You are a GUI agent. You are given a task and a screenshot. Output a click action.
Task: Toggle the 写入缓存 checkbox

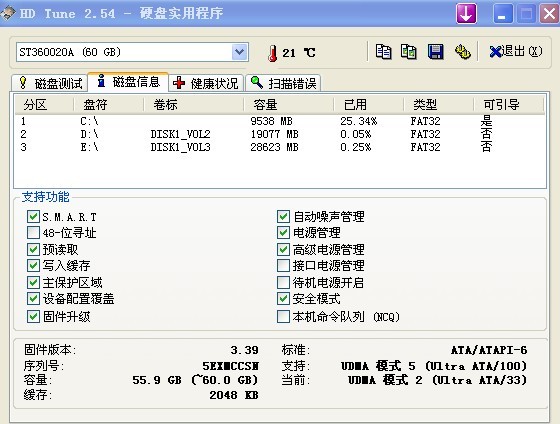point(33,265)
